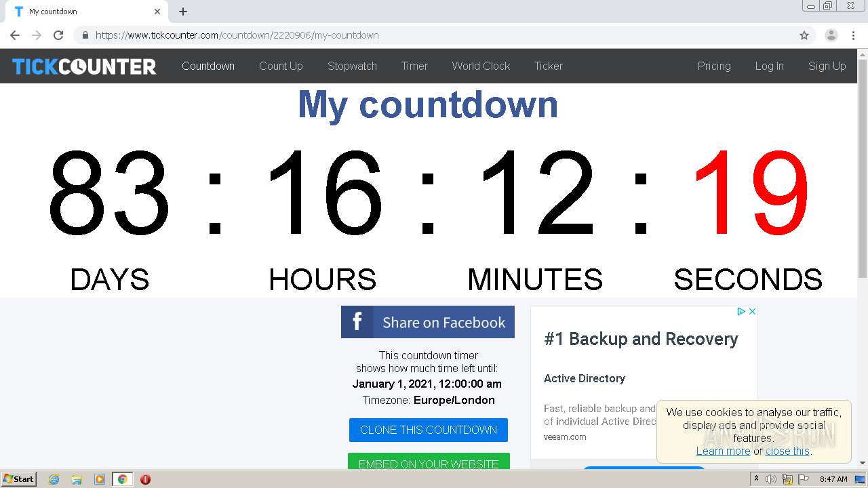This screenshot has width=868, height=488.
Task: Open the Stopwatch page
Action: pyautogui.click(x=352, y=66)
